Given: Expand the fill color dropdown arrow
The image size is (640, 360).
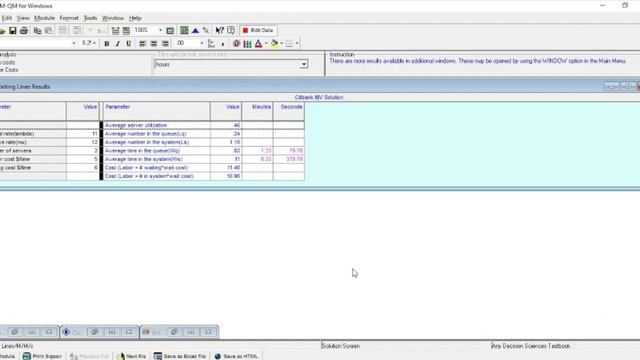Looking at the screenshot, I should [282, 43].
